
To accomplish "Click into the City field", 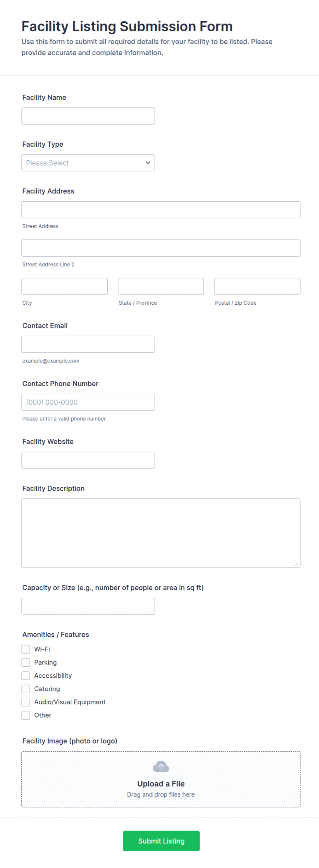I will [x=64, y=286].
